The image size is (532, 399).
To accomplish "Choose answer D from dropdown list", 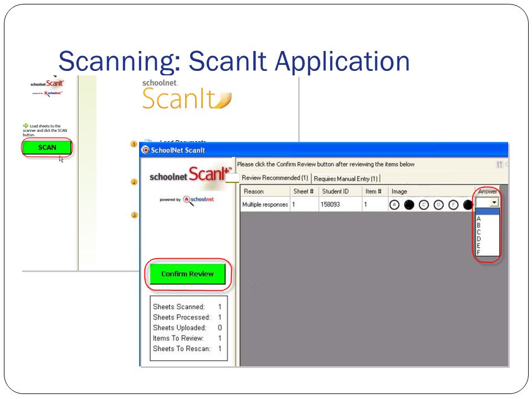I will point(487,239).
